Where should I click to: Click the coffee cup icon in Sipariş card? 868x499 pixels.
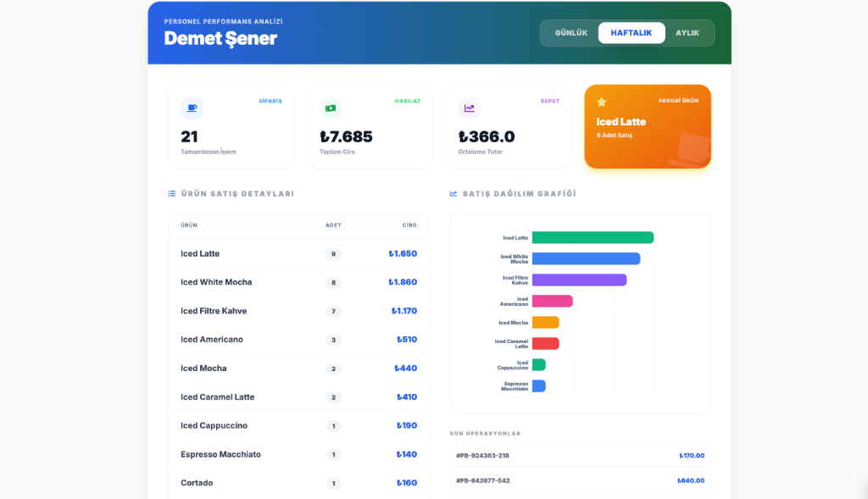[x=192, y=108]
